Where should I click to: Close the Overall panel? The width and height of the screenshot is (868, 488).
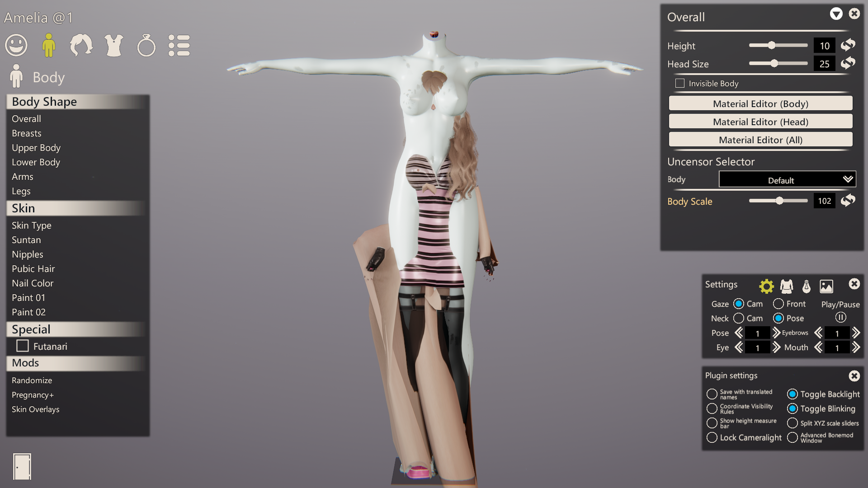click(854, 14)
